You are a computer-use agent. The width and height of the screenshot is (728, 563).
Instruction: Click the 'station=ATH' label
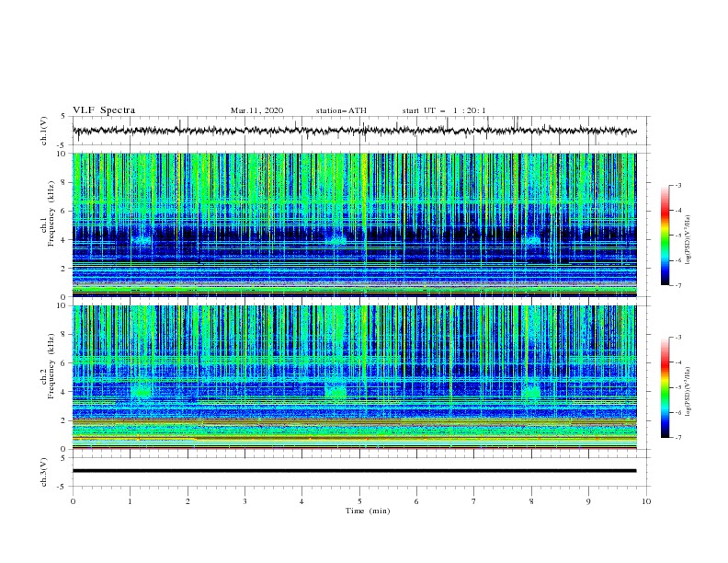click(341, 110)
